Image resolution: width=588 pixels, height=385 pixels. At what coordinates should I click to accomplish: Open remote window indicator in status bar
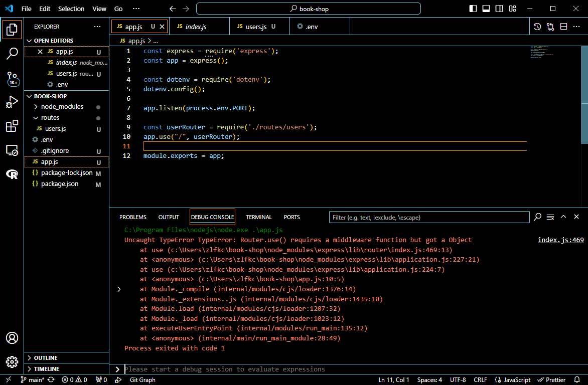pyautogui.click(x=8, y=380)
